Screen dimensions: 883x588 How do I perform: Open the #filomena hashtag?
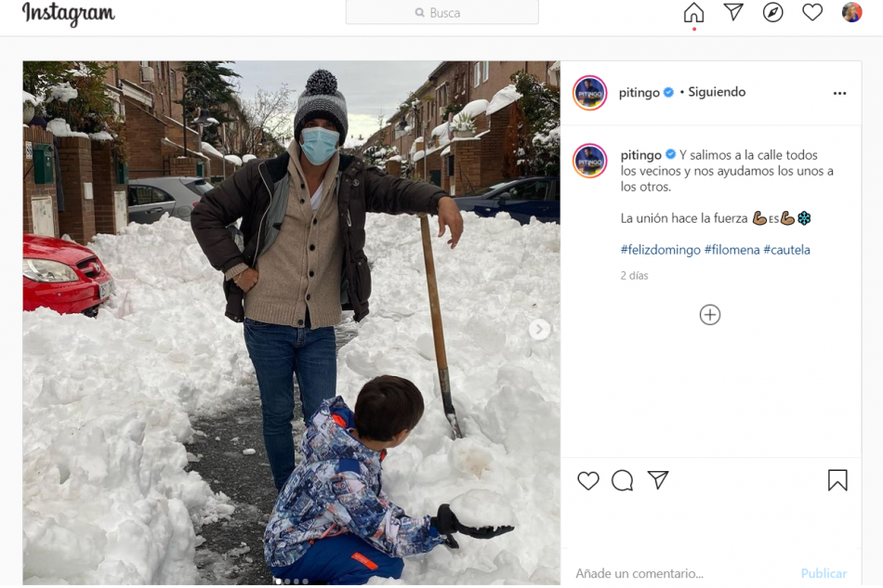(x=732, y=249)
